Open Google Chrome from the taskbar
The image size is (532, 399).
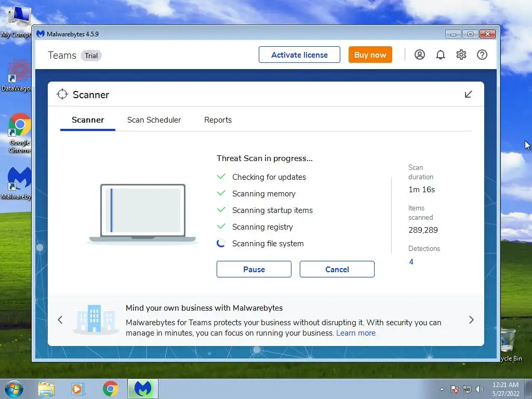point(111,389)
